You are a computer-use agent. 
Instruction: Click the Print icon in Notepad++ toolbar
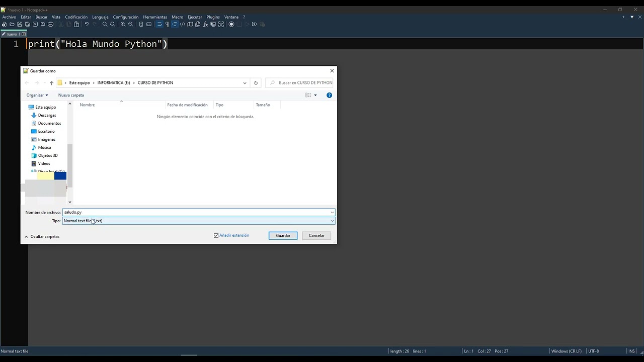pyautogui.click(x=50, y=24)
